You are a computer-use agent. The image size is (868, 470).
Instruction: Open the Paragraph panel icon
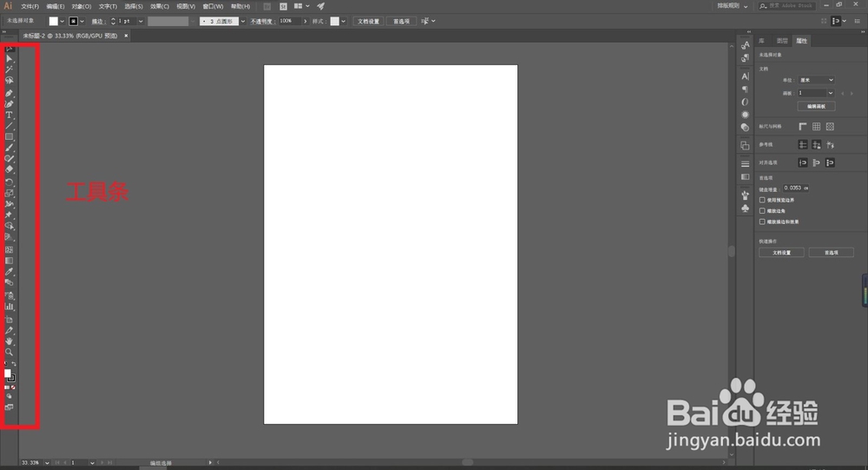(745, 89)
